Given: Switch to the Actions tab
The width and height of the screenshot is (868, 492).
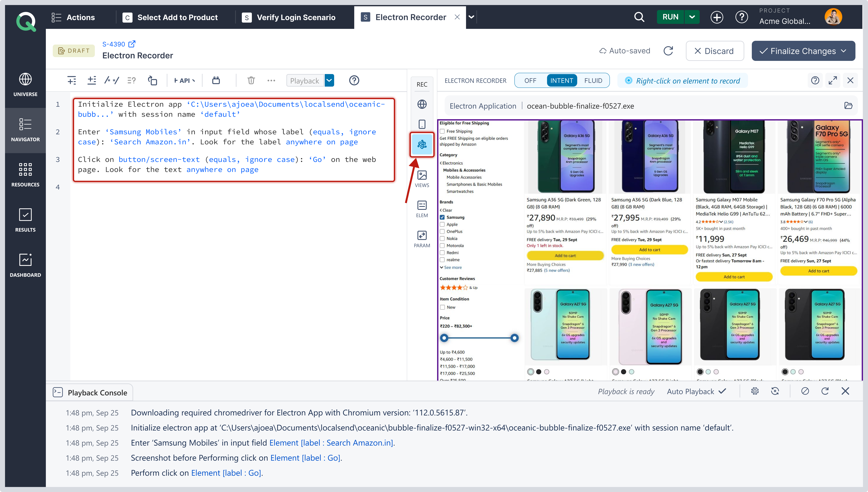Looking at the screenshot, I should click(x=73, y=17).
